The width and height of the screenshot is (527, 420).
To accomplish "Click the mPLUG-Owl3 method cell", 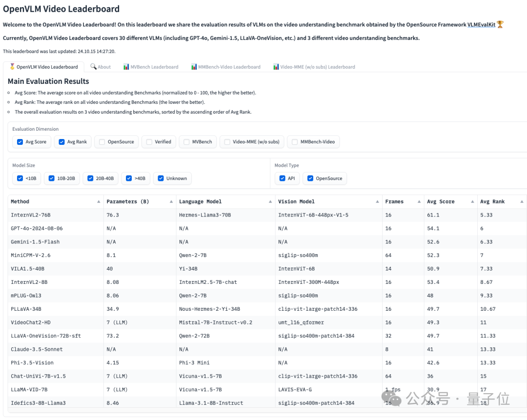I will point(56,296).
